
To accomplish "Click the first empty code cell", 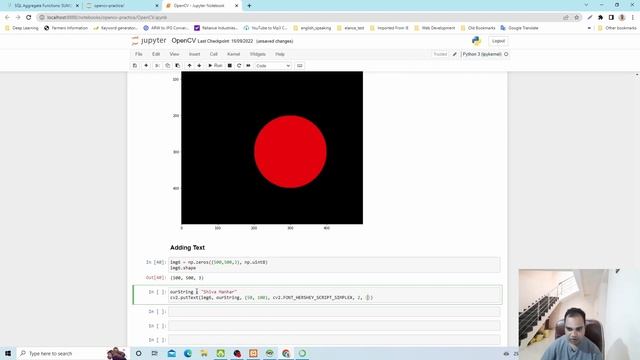I will click(x=334, y=312).
